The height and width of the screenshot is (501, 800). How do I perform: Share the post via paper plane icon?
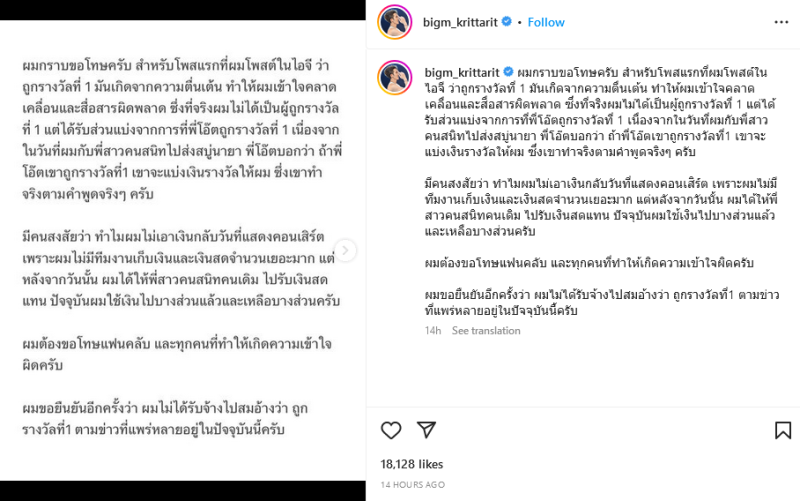click(426, 430)
